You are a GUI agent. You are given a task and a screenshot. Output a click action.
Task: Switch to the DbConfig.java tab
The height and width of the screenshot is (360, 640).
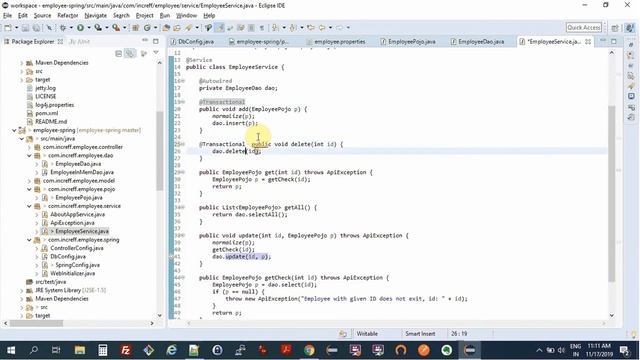pos(196,42)
